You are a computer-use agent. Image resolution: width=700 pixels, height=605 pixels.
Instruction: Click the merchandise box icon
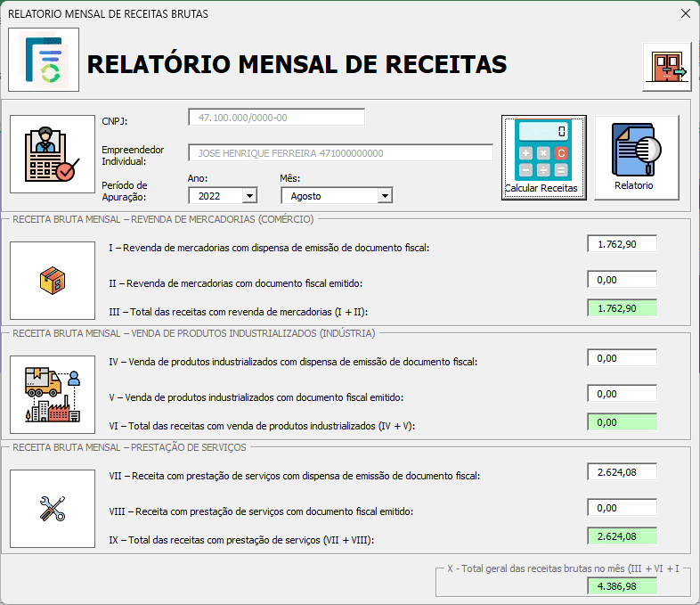pyautogui.click(x=53, y=281)
